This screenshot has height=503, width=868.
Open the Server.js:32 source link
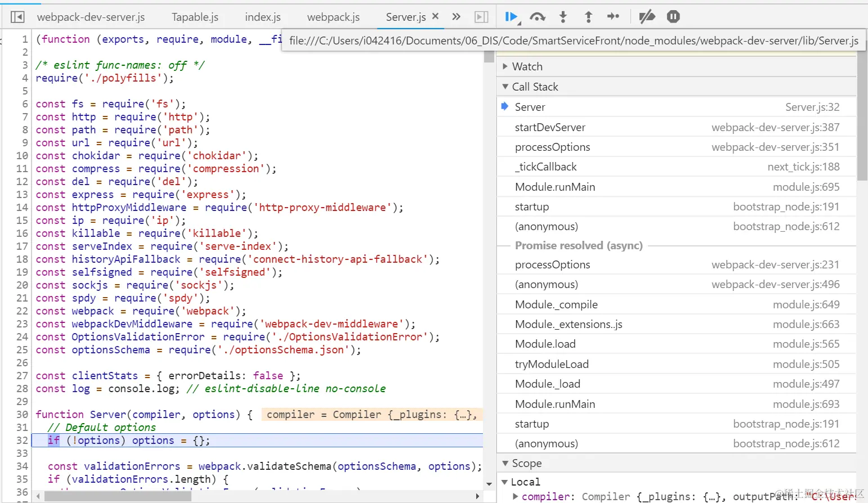coord(812,107)
